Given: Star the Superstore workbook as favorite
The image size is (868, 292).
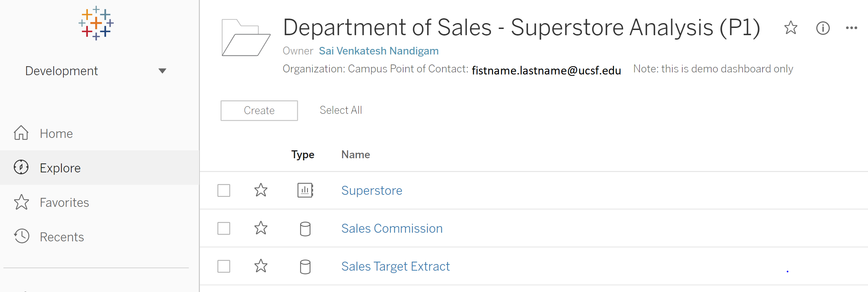Looking at the screenshot, I should click(x=261, y=190).
